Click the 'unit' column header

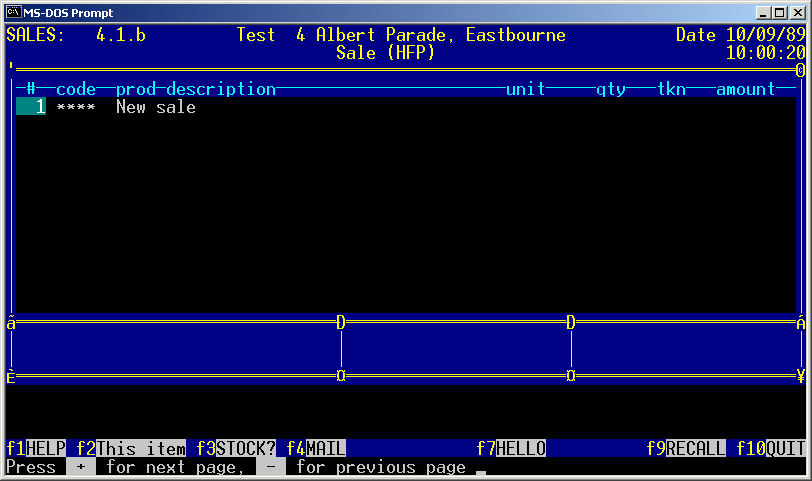526,89
